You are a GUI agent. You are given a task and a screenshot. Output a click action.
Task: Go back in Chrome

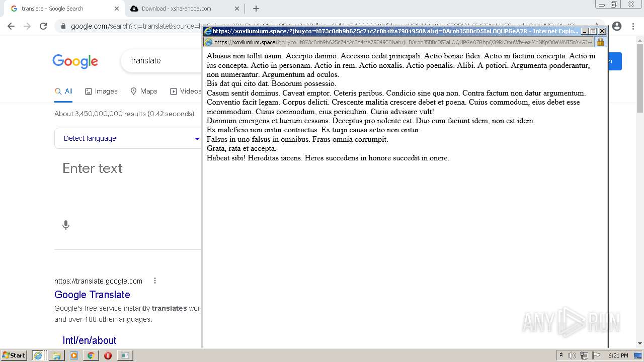click(11, 26)
